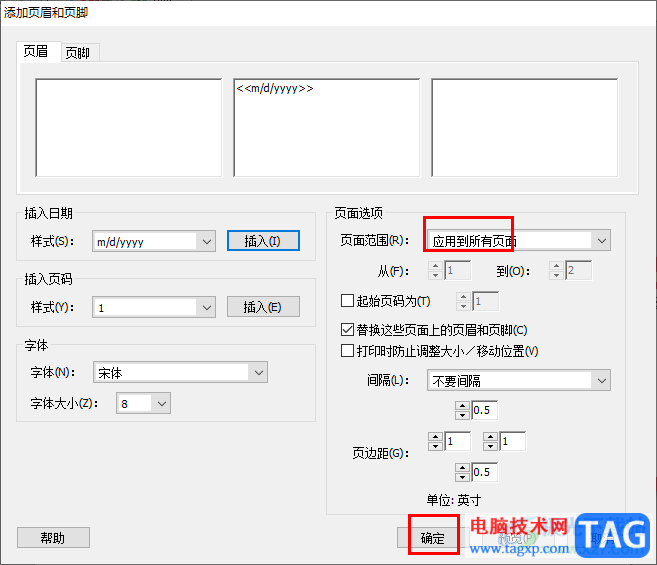Image resolution: width=657 pixels, height=565 pixels.
Task: Click the 插入(I) date insert button
Action: click(263, 241)
